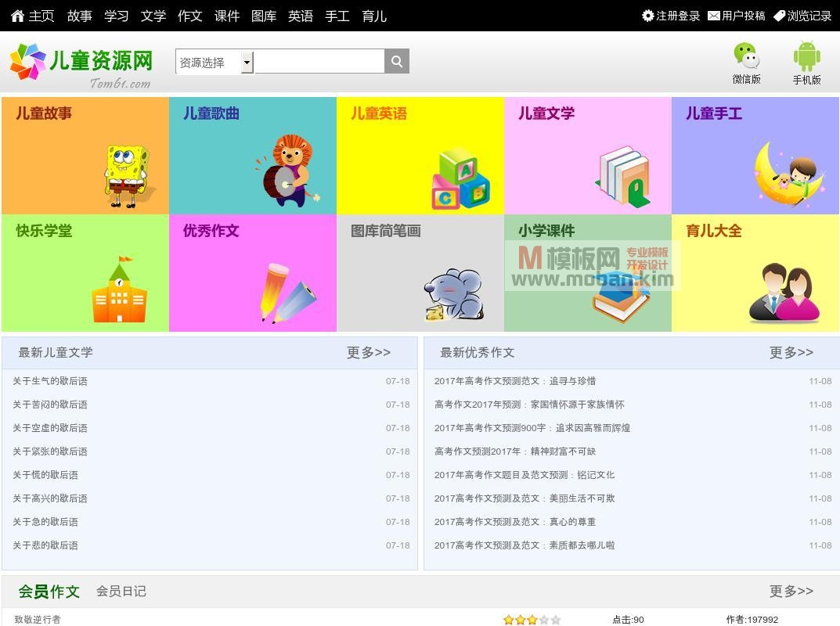This screenshot has height=626, width=840.
Task: Click the tag icon beside 浏览记录
Action: [x=780, y=16]
